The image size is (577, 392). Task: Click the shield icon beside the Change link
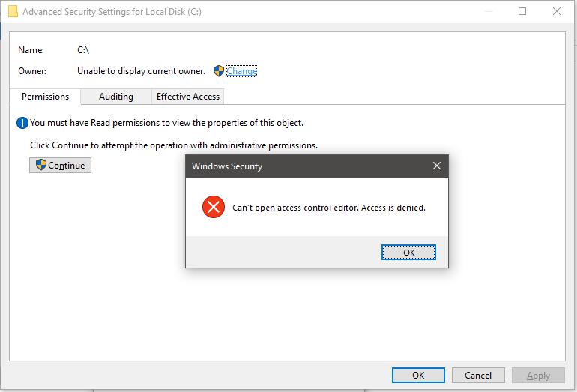click(219, 71)
